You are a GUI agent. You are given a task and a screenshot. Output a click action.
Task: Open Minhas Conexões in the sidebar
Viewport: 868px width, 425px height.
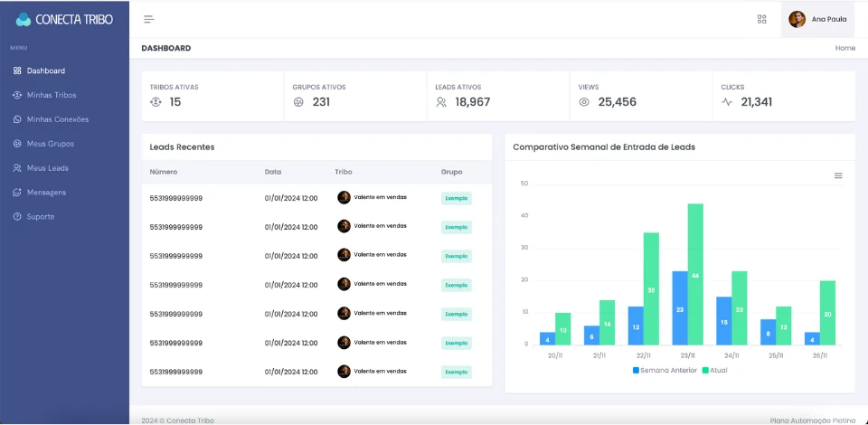coord(57,119)
